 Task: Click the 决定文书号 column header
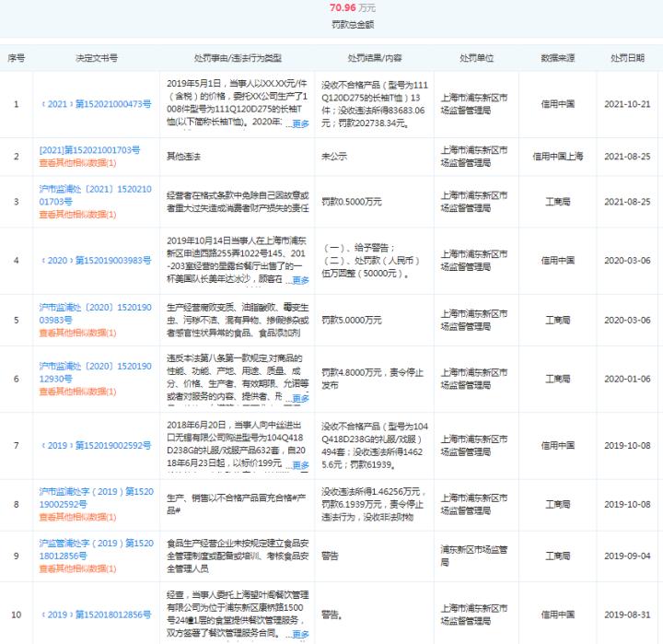tap(97, 58)
